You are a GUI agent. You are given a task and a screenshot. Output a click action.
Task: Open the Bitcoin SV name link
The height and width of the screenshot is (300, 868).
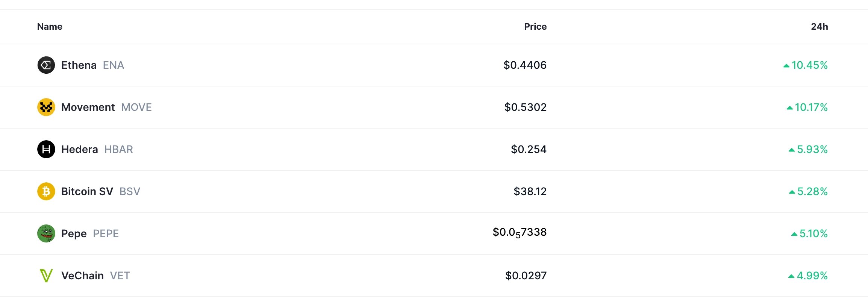[87, 191]
